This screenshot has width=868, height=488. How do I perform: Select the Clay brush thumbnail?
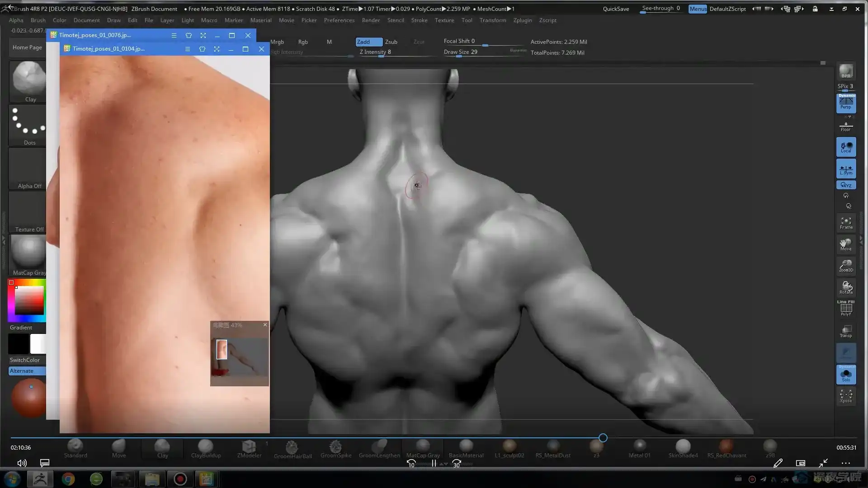tap(28, 80)
